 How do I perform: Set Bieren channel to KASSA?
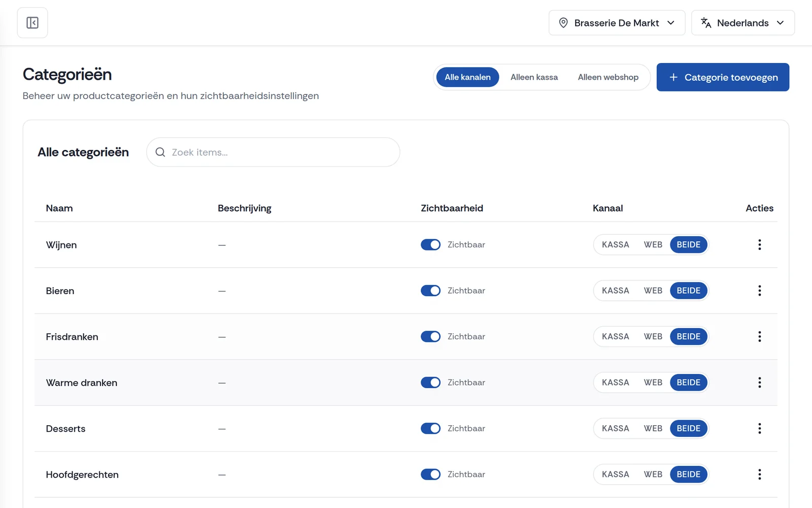click(x=616, y=291)
